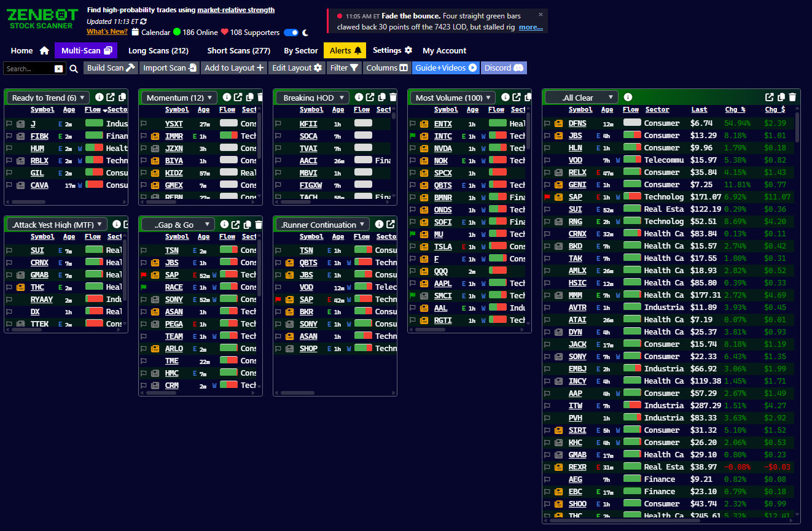
Task: Click the magnifying glass search icon
Action: (74, 69)
